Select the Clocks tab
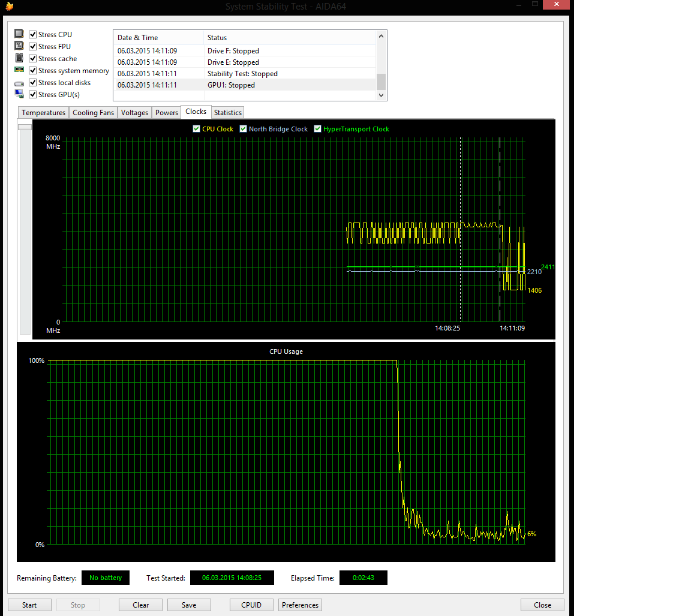This screenshot has width=691, height=616. point(196,112)
